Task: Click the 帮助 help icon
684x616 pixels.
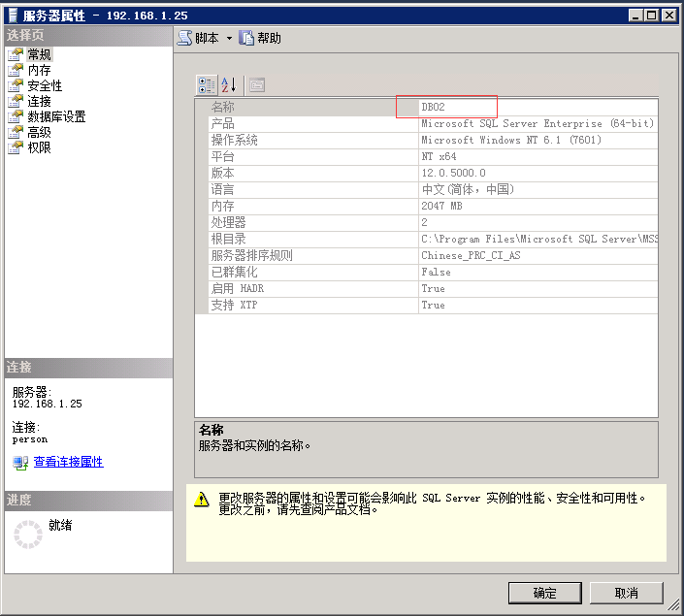Action: coord(246,38)
